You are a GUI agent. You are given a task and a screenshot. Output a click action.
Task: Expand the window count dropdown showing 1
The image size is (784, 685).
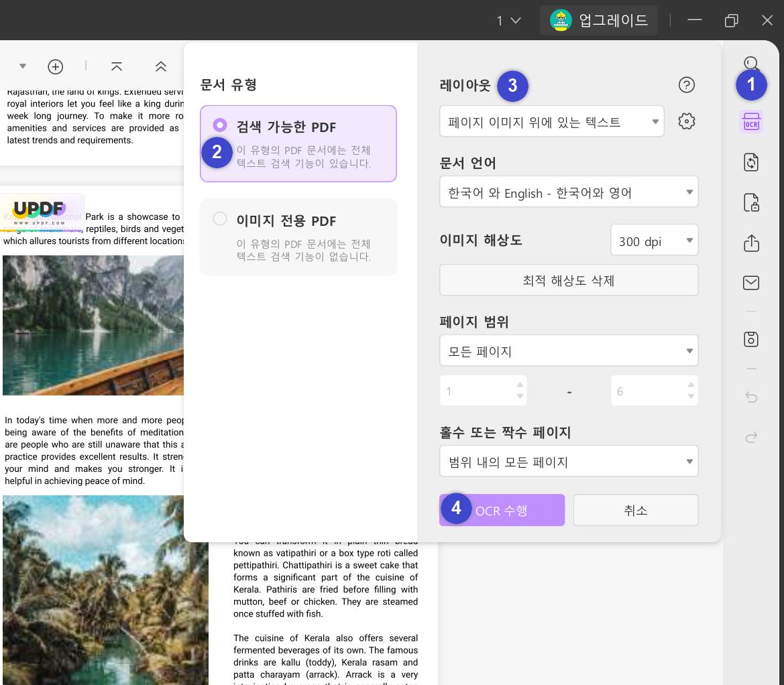508,21
